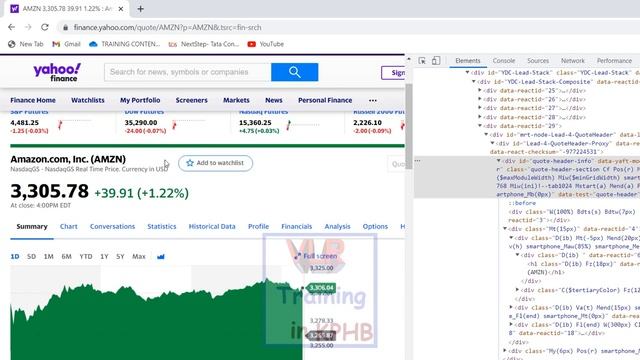Screen dimensions: 640x360
Task: Switch to the Chart tab
Action: tap(69, 227)
